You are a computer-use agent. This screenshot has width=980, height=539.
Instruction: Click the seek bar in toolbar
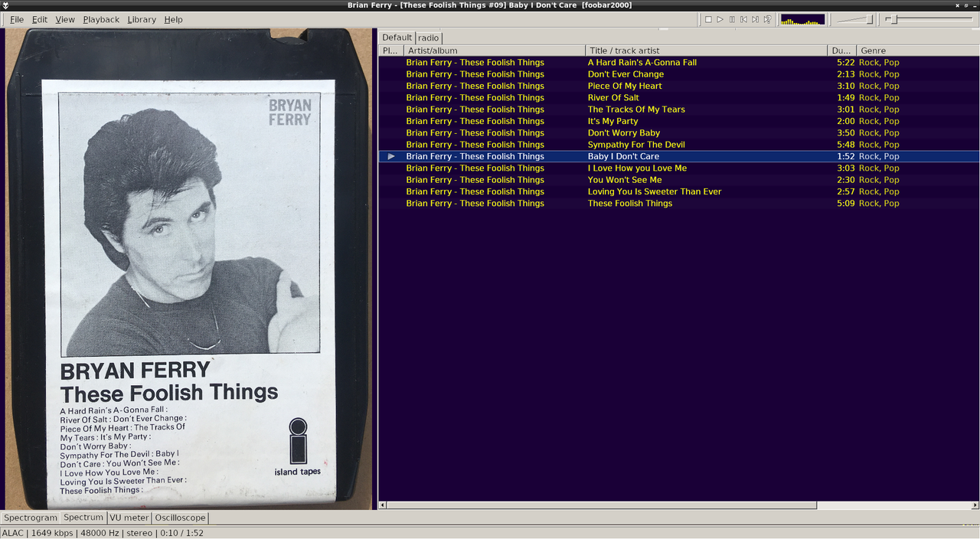pyautogui.click(x=929, y=19)
